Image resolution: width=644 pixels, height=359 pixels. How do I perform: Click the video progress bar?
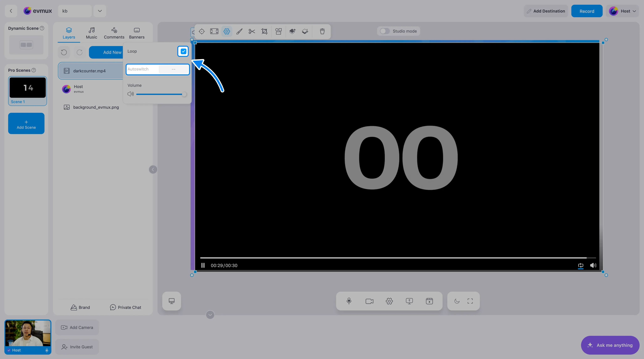point(398,258)
